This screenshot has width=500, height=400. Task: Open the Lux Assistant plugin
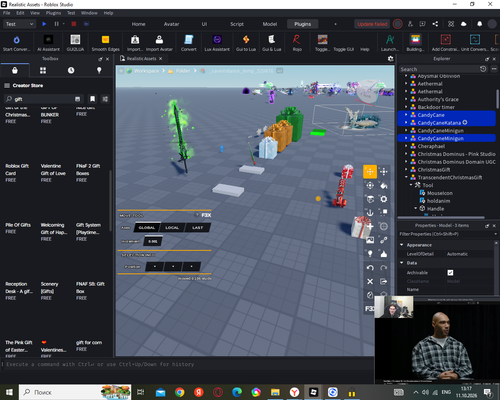[x=217, y=43]
